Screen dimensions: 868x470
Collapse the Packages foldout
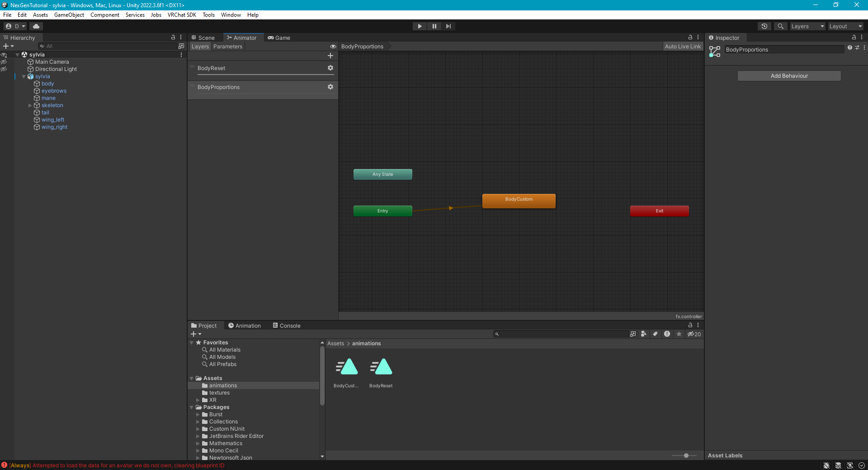192,407
